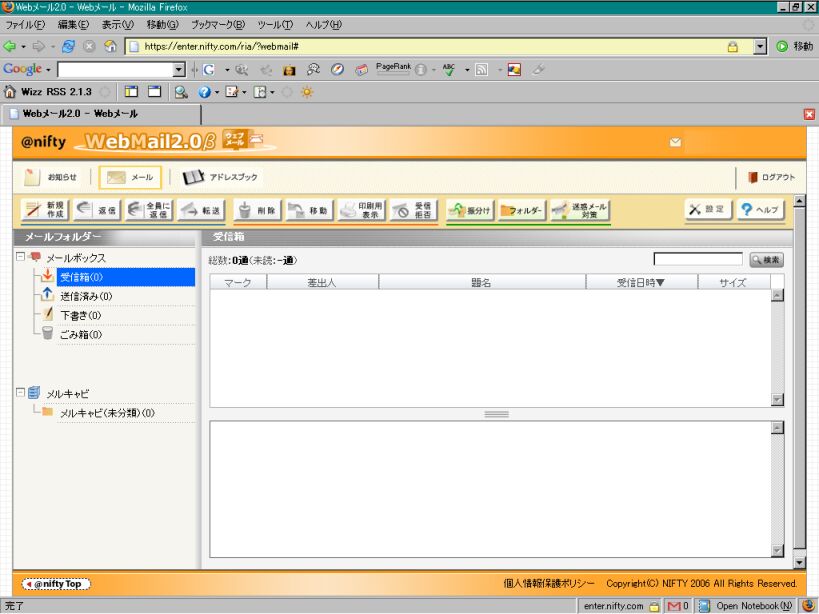The height and width of the screenshot is (614, 819).
Task: Sort by 差出人 sender column
Action: (322, 282)
